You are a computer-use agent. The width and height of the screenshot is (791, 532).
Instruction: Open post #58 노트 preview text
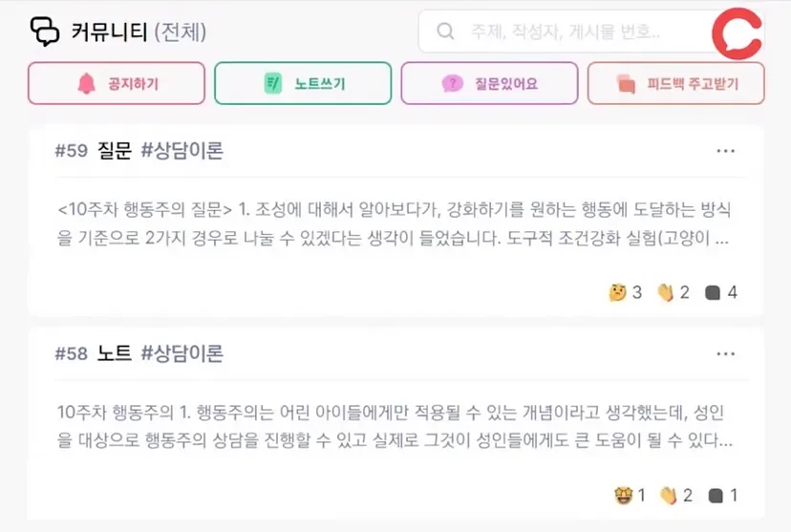[394, 428]
